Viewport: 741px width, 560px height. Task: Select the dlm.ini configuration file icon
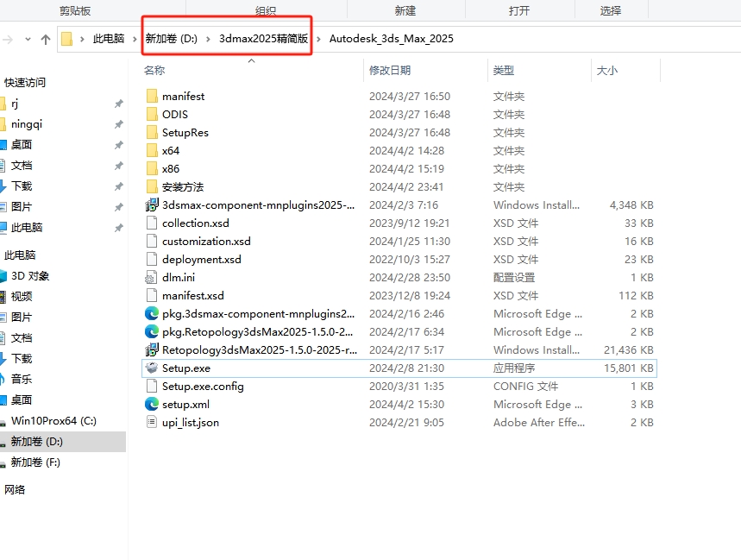pyautogui.click(x=152, y=278)
